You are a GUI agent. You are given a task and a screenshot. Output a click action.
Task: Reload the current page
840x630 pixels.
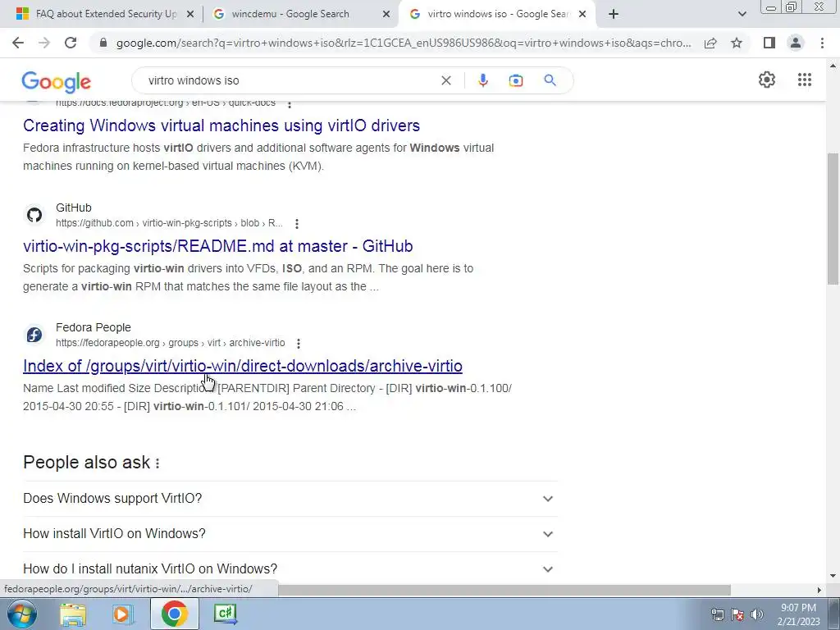coord(71,43)
